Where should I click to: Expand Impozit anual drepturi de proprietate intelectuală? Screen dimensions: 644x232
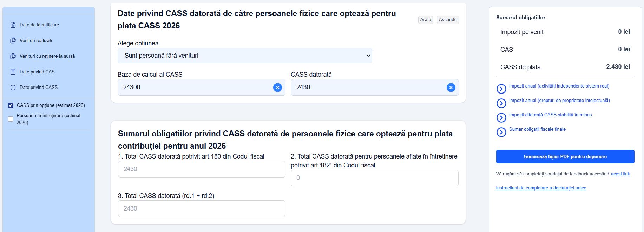[x=501, y=103]
